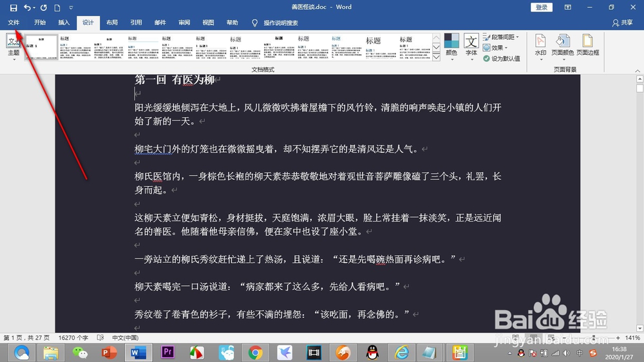
Task: Create a new blank document icon
Action: coord(57,7)
